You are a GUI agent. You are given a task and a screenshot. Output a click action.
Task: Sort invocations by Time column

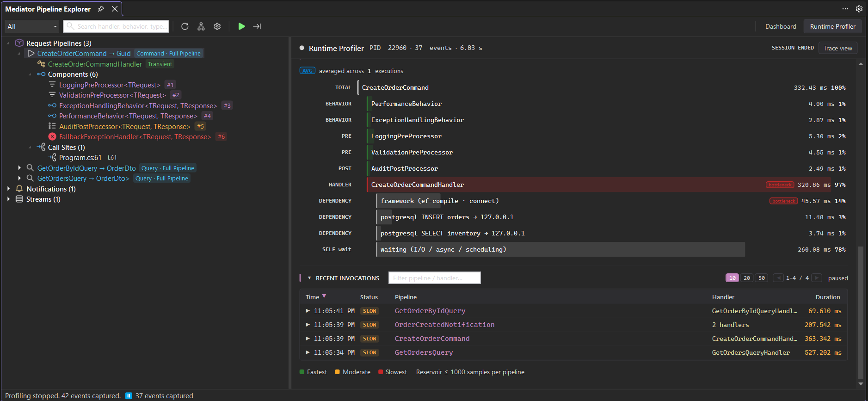point(316,297)
